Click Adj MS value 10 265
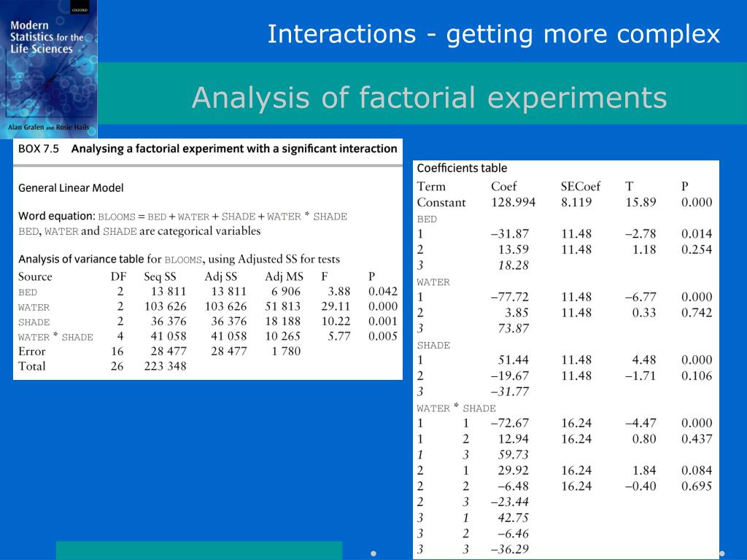This screenshot has height=560, width=747. point(282,336)
